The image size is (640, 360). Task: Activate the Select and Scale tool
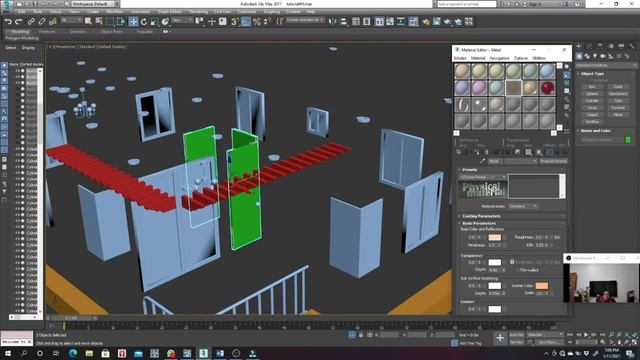coord(154,21)
